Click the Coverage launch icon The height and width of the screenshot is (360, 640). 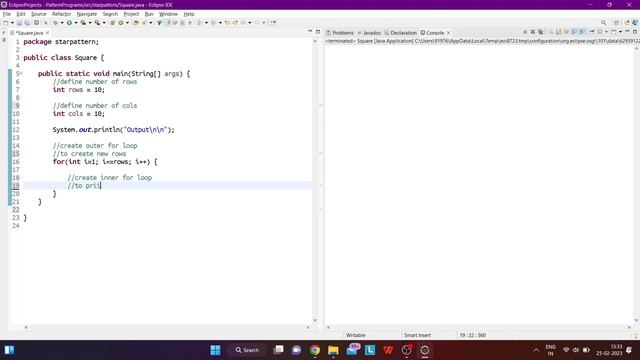point(83,23)
